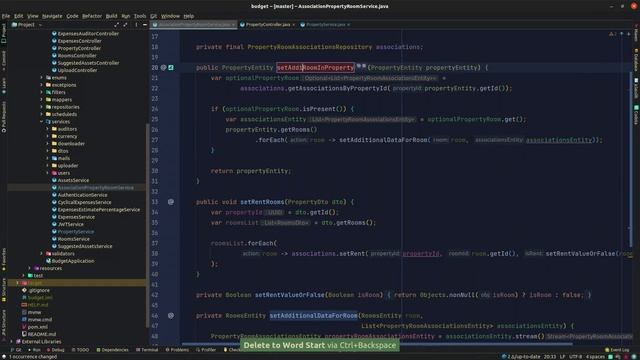Image resolution: width=640 pixels, height=360 pixels.
Task: Go to next highlighted error arrow
Action: click(629, 34)
